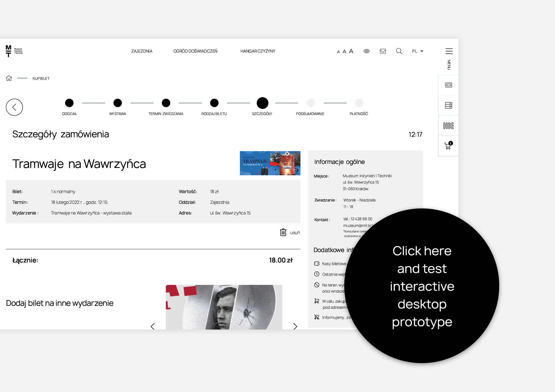Click the envelope contact icon
Viewport: 555px width, 392px height.
(x=383, y=51)
